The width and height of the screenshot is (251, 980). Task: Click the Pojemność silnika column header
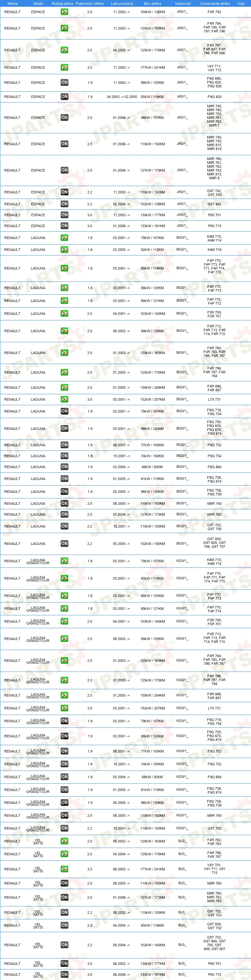click(x=90, y=4)
